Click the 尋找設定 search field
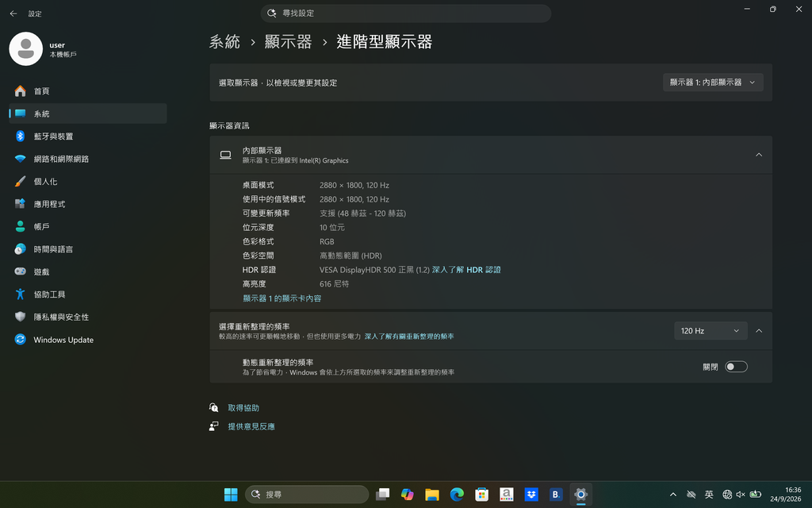The width and height of the screenshot is (812, 508). pyautogui.click(x=405, y=13)
